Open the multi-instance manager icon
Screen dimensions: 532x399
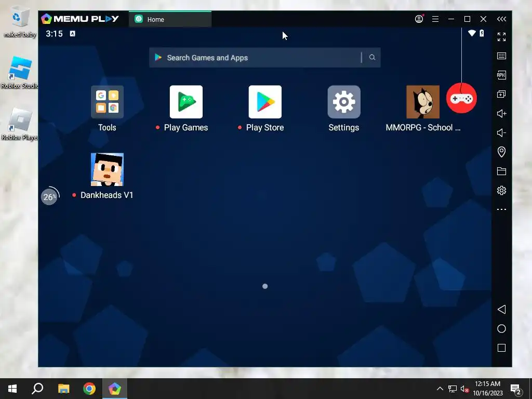click(501, 95)
